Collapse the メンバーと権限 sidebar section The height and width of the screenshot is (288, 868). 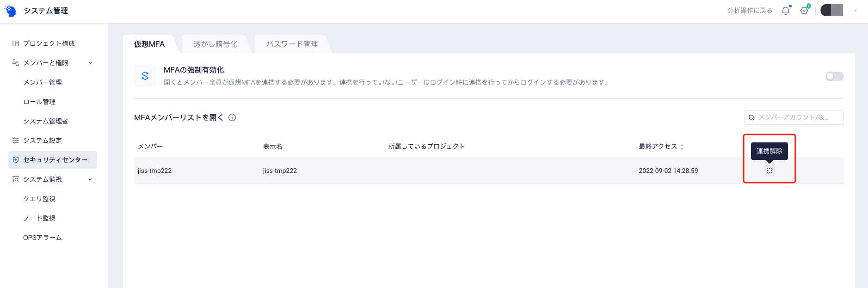pyautogui.click(x=90, y=63)
